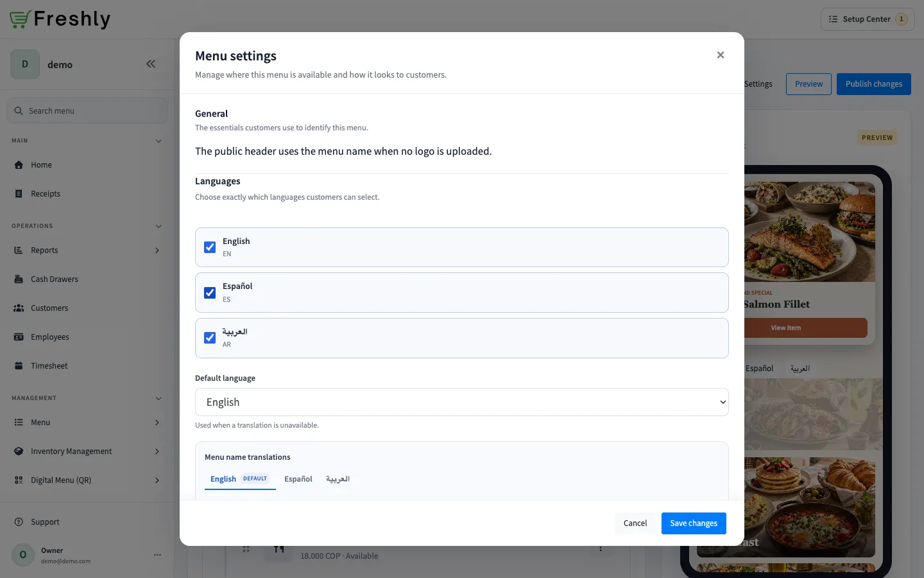
Task: Expand the Menu submenu chevron
Action: (157, 423)
